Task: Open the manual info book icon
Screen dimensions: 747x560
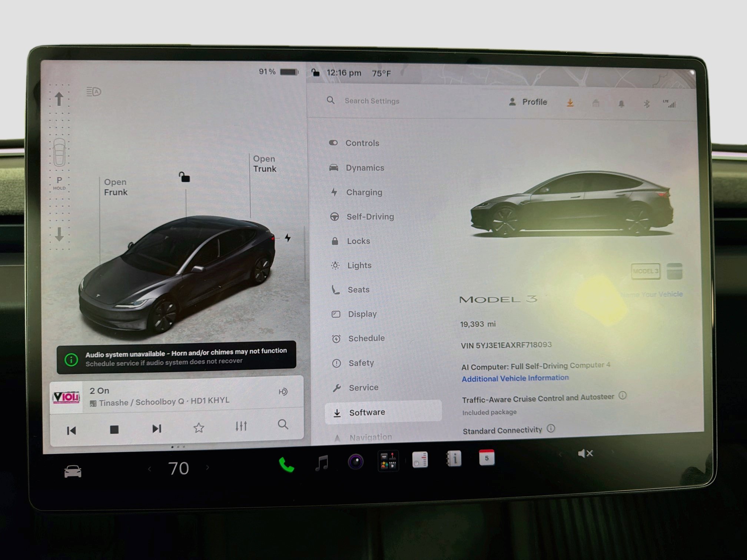Action: tap(454, 459)
